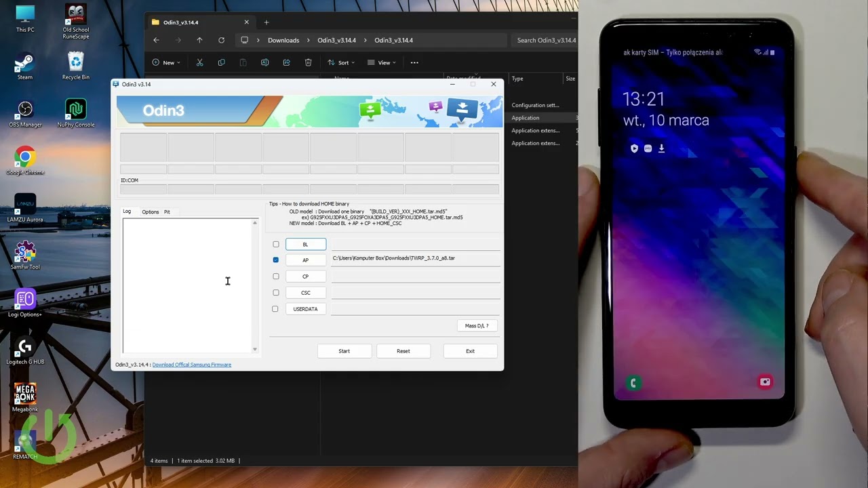
Task: Click Search Odin3_v3.14.4 box
Action: pyautogui.click(x=545, y=40)
